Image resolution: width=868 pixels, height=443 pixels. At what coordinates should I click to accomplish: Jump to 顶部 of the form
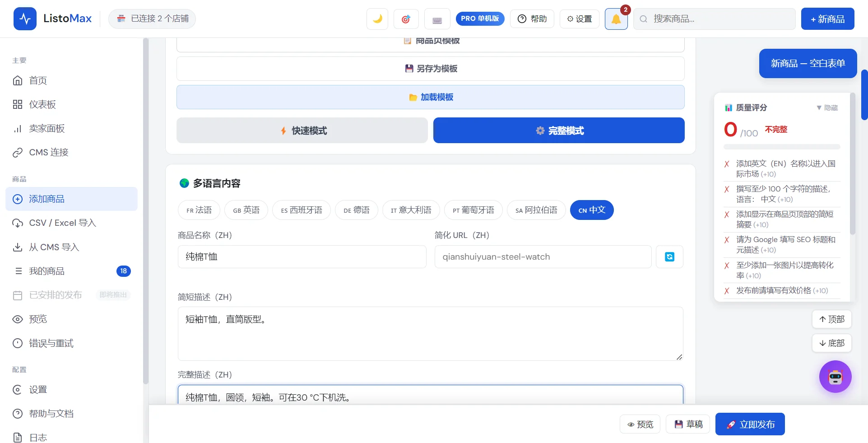coord(831,319)
